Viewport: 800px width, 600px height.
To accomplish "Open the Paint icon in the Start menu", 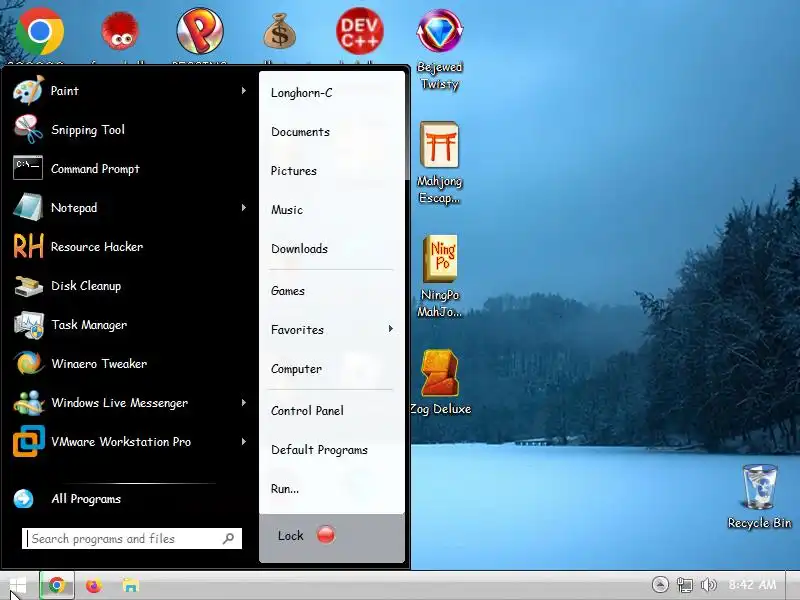I will (x=29, y=91).
